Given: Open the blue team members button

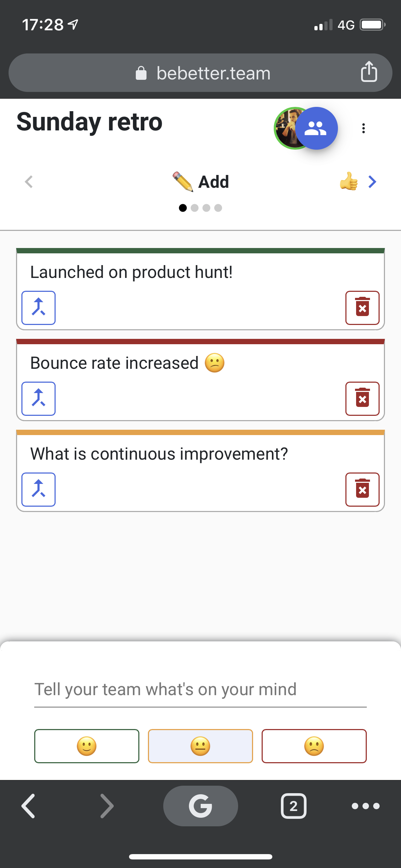Looking at the screenshot, I should 316,128.
